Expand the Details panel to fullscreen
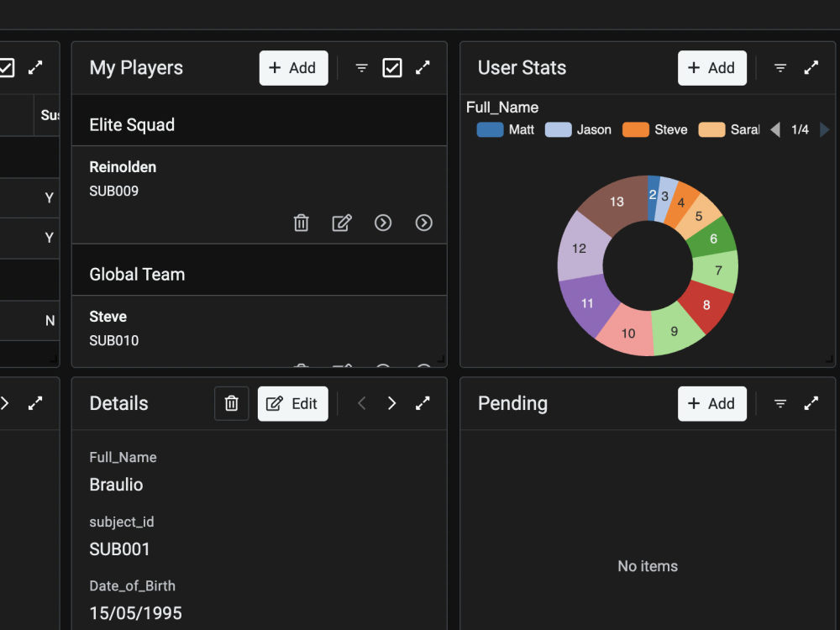Screen dimensions: 840x630 click(x=423, y=403)
